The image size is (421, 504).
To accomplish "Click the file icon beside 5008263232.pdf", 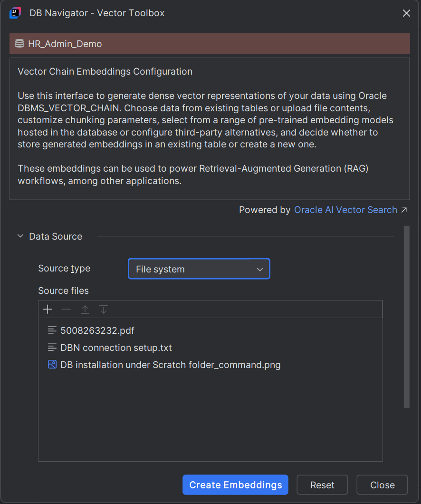I will pos(51,330).
